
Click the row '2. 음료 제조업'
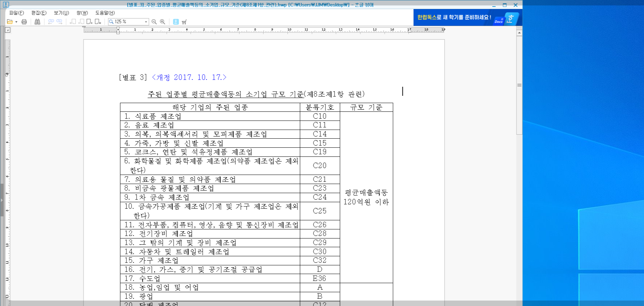click(210, 125)
